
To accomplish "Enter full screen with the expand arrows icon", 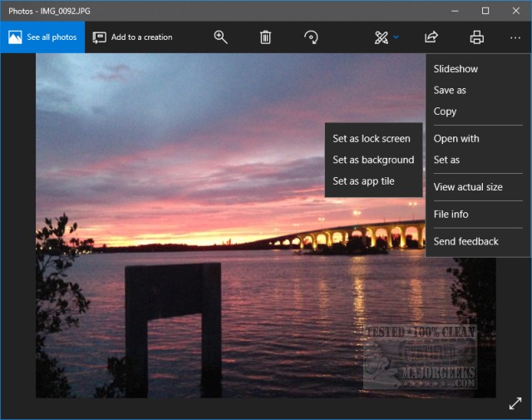I will click(x=515, y=403).
